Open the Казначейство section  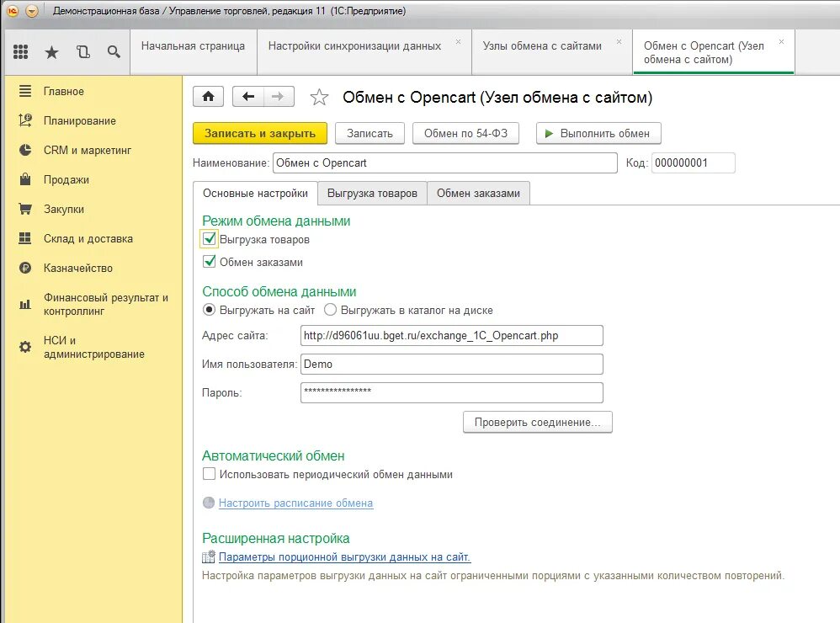[x=78, y=268]
